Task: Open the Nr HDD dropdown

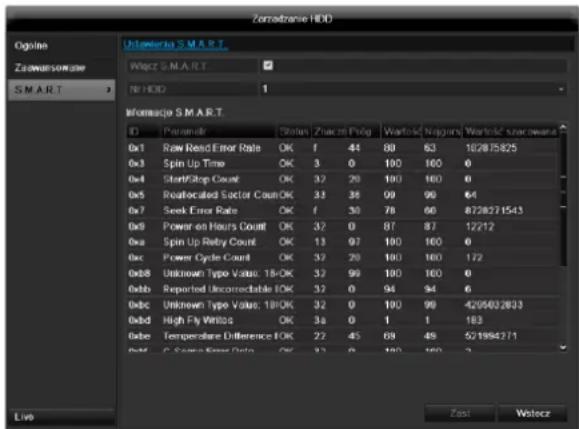Action: pos(413,89)
